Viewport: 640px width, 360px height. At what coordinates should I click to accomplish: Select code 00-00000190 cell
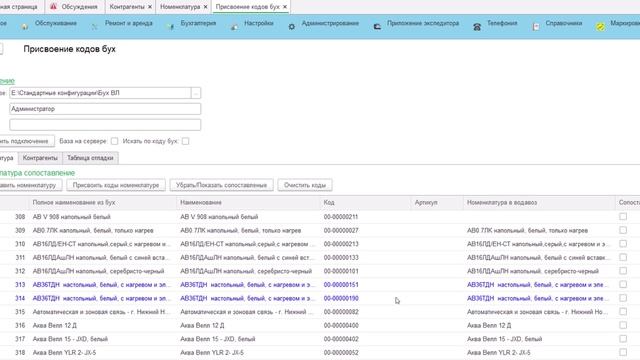pos(341,298)
